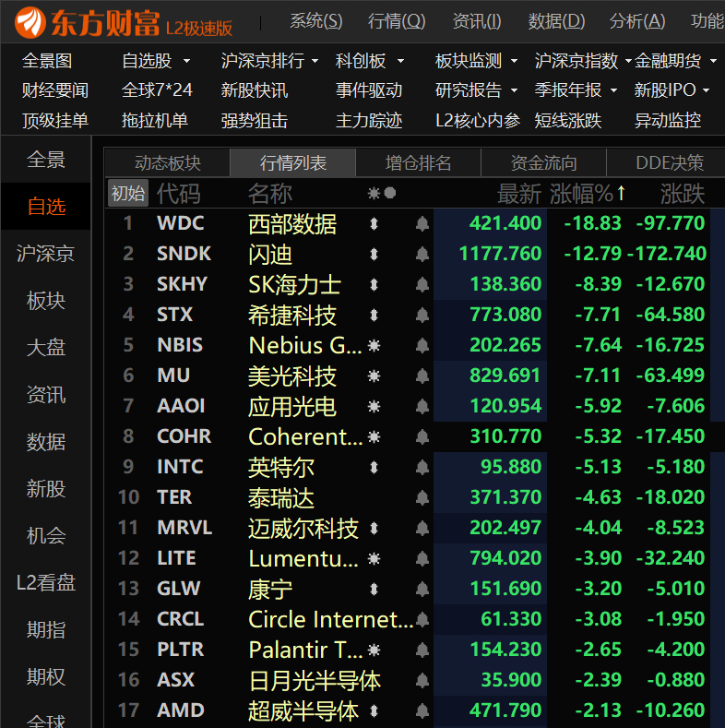Click the star marker beside Palantir T...
Screen dimensions: 725x728
point(374,650)
